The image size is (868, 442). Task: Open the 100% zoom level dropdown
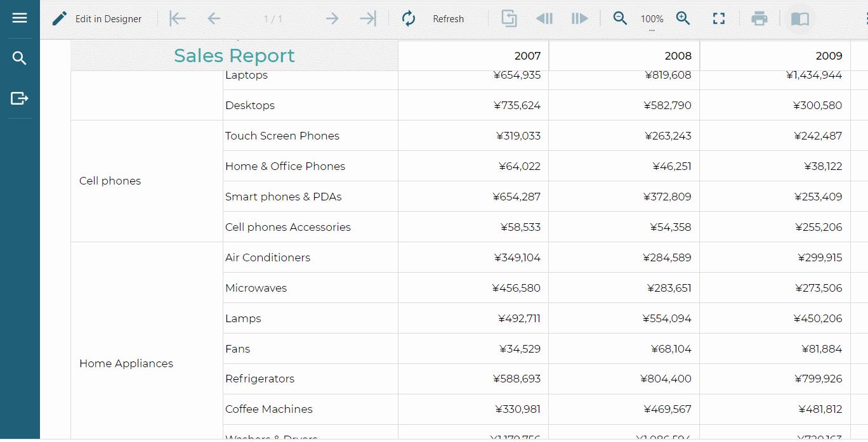click(652, 20)
